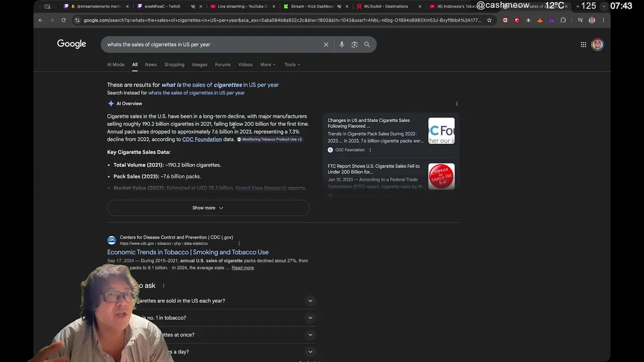Click Read more in CDC snippet

(243, 268)
